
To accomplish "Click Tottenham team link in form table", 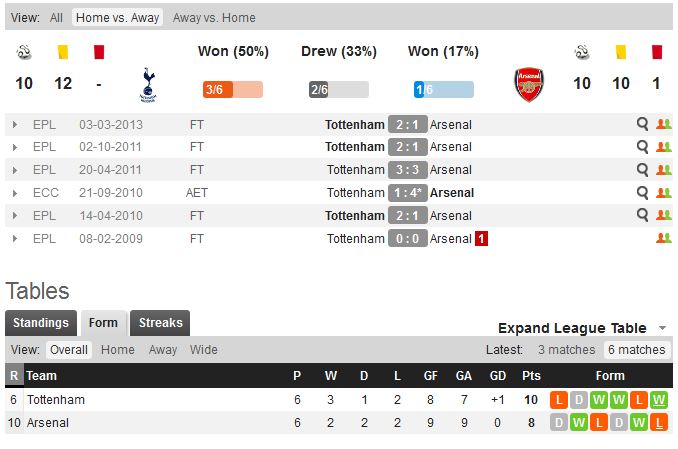I will (55, 400).
